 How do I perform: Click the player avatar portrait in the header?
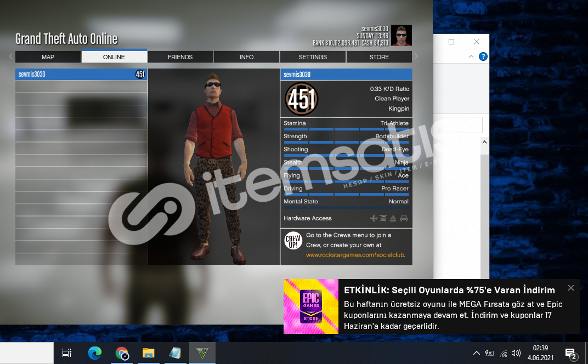click(402, 35)
